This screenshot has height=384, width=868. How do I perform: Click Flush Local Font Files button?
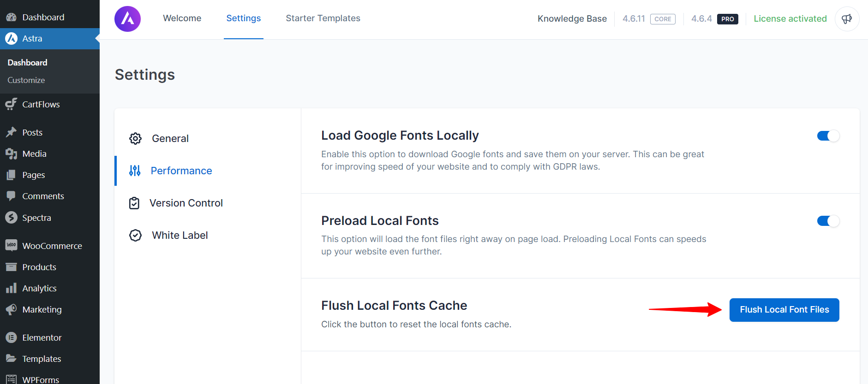784,310
